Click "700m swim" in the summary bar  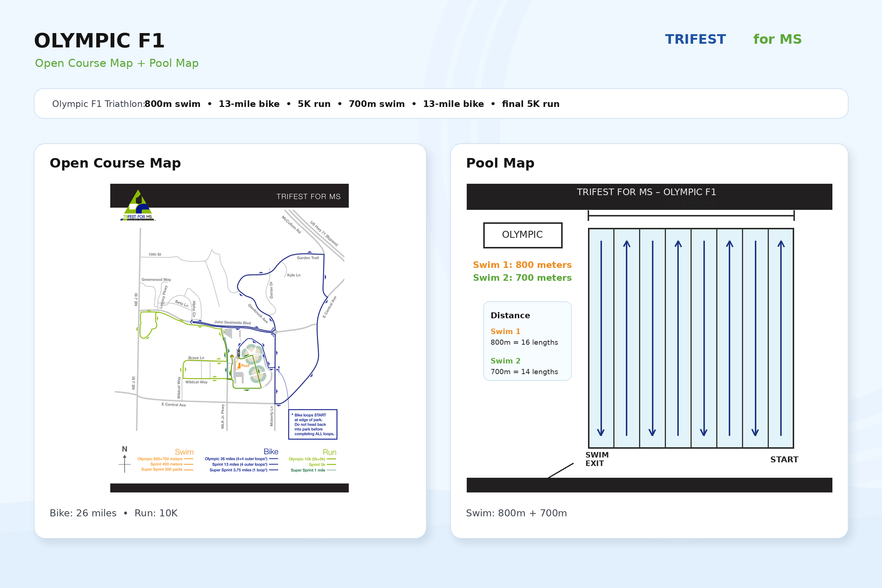377,104
